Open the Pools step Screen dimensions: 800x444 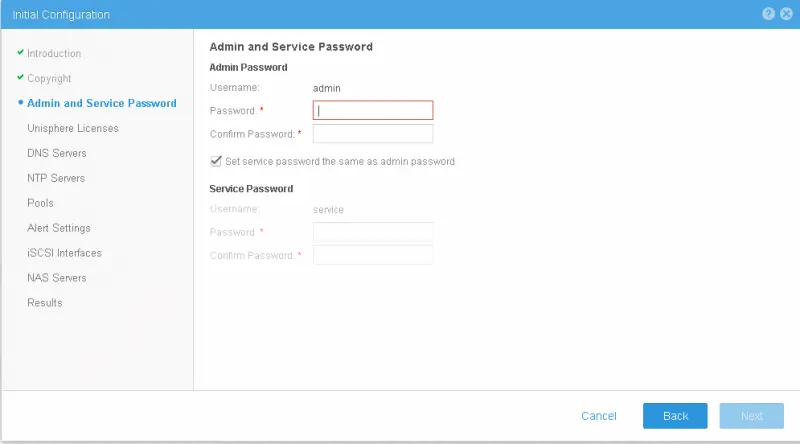(40, 203)
